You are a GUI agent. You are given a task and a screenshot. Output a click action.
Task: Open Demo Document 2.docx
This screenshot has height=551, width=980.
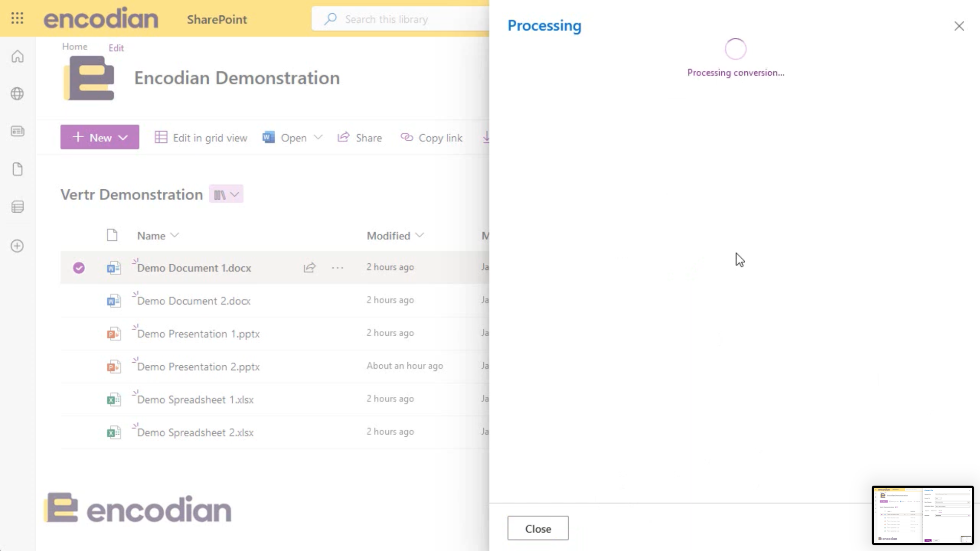[193, 301]
